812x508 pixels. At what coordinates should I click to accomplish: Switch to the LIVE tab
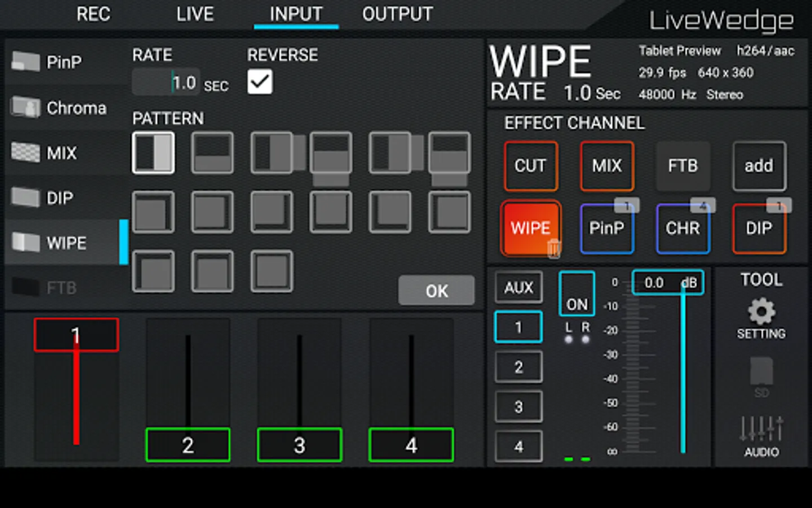pyautogui.click(x=195, y=14)
